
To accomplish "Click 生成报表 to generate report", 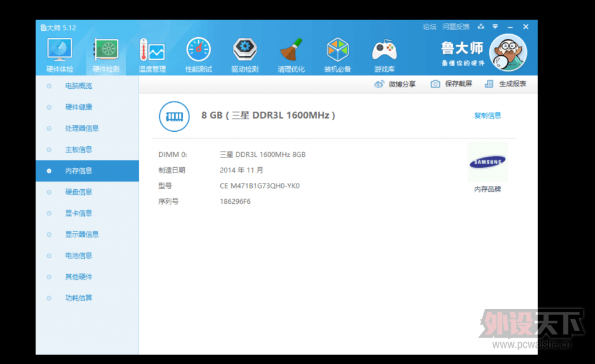I will [x=506, y=84].
